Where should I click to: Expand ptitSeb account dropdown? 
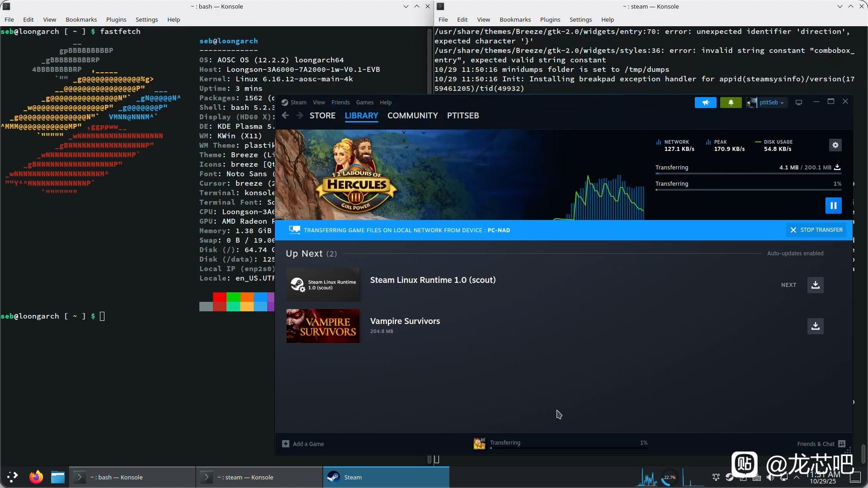coord(767,103)
